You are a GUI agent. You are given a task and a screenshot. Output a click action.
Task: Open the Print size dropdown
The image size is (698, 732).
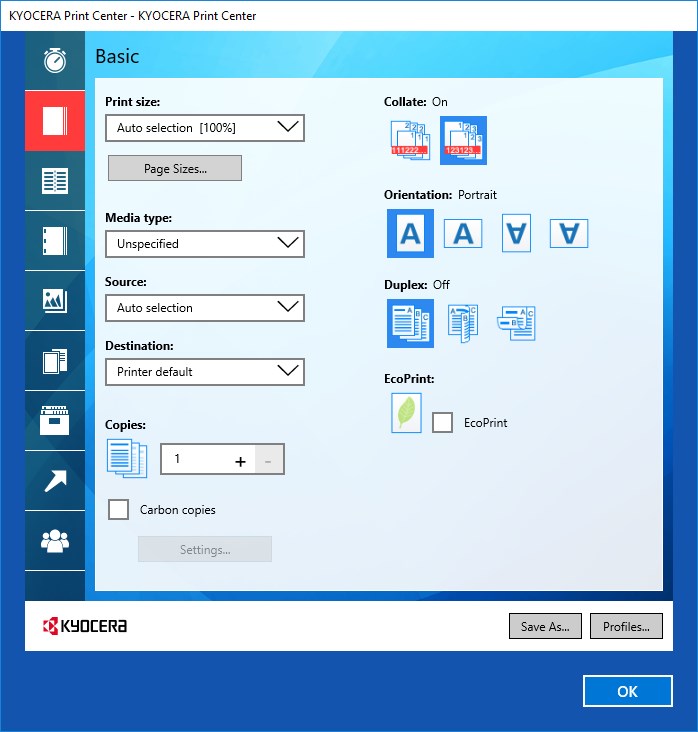click(x=205, y=128)
